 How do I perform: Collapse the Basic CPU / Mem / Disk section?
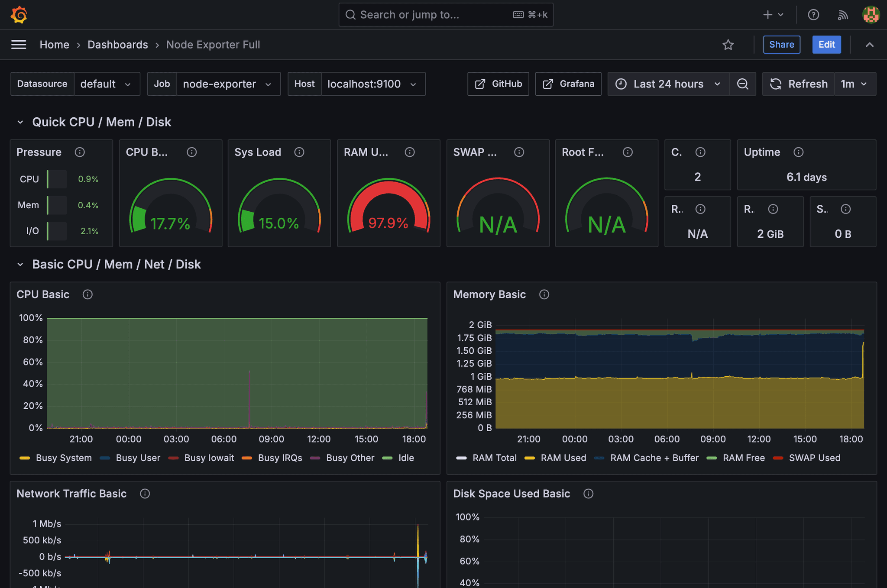(x=19, y=264)
